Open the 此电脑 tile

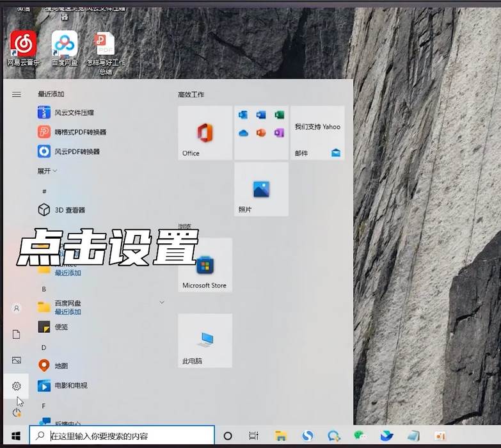pyautogui.click(x=205, y=340)
